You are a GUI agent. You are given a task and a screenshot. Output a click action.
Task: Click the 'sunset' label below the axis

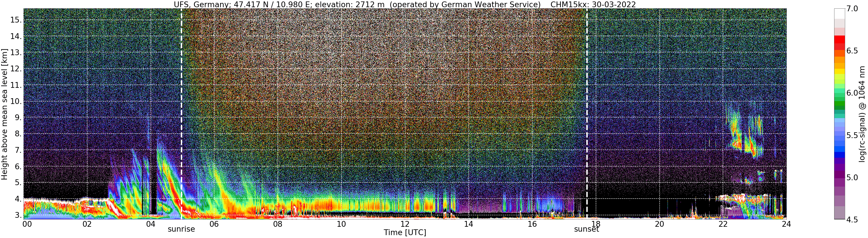pos(587,229)
